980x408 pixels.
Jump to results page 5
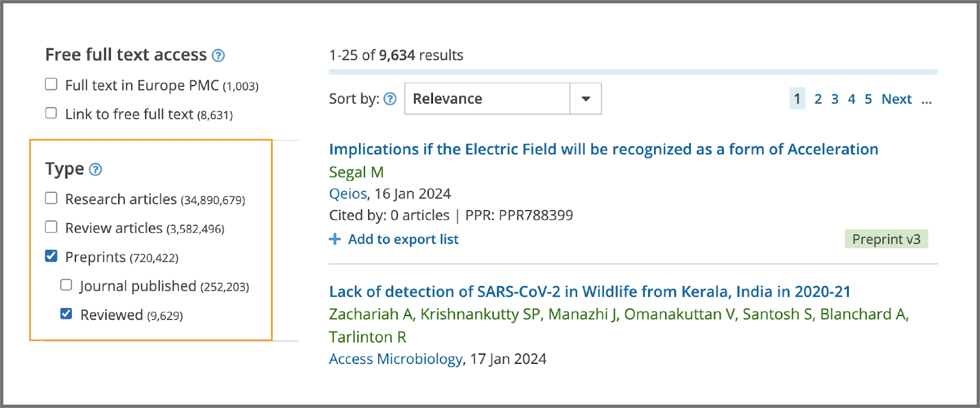[868, 99]
